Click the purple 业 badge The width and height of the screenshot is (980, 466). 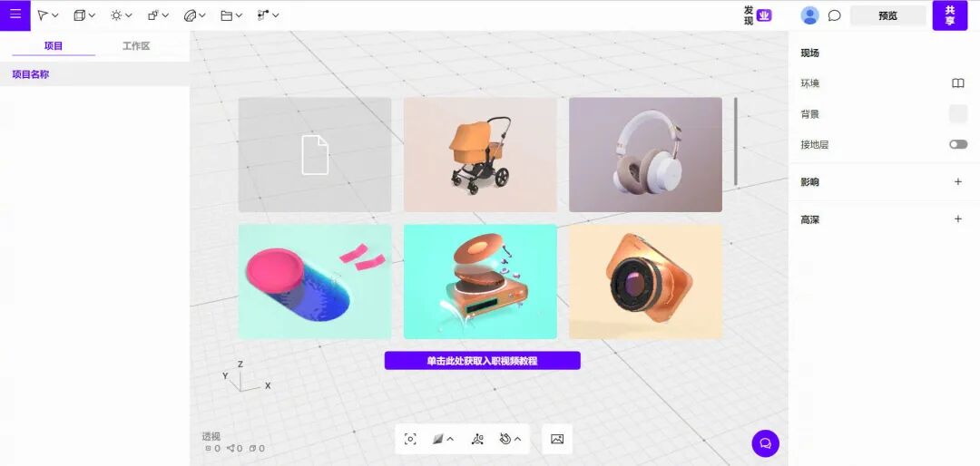pyautogui.click(x=764, y=15)
